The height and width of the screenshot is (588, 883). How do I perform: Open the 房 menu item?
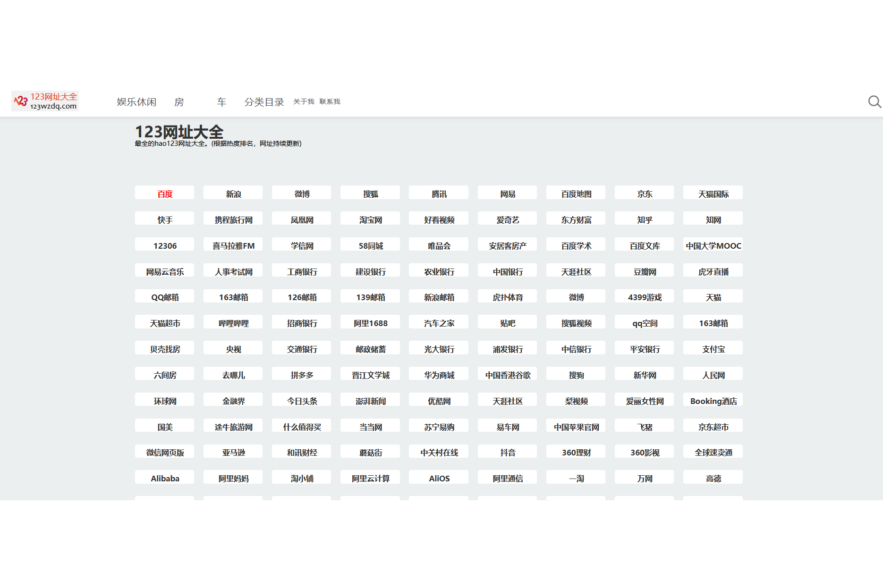[x=179, y=102]
